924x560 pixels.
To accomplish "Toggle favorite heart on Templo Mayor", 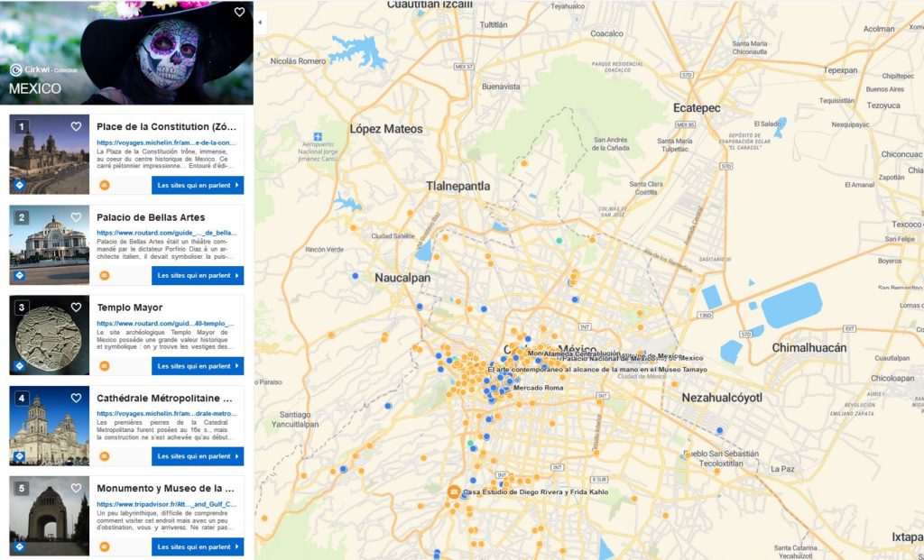I will tap(76, 308).
